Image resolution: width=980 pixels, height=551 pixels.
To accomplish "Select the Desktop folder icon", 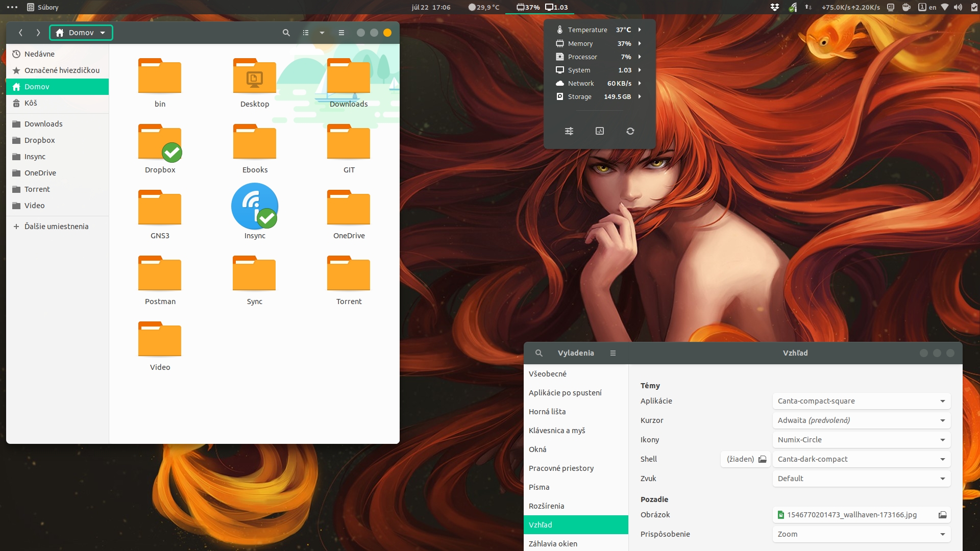I will pos(255,76).
